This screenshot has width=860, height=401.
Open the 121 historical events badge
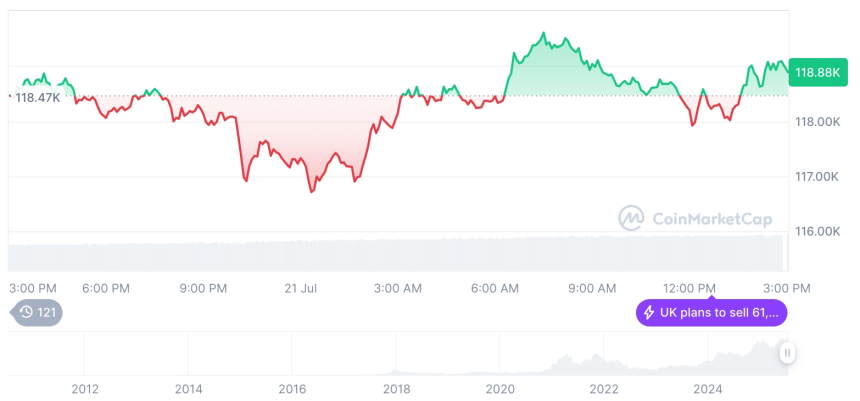click(x=37, y=313)
